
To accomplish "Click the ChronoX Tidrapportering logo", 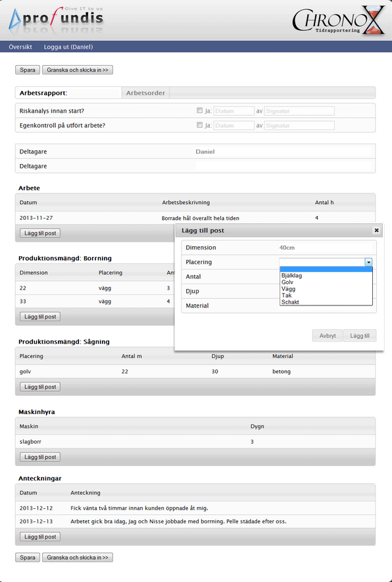I will [338, 20].
